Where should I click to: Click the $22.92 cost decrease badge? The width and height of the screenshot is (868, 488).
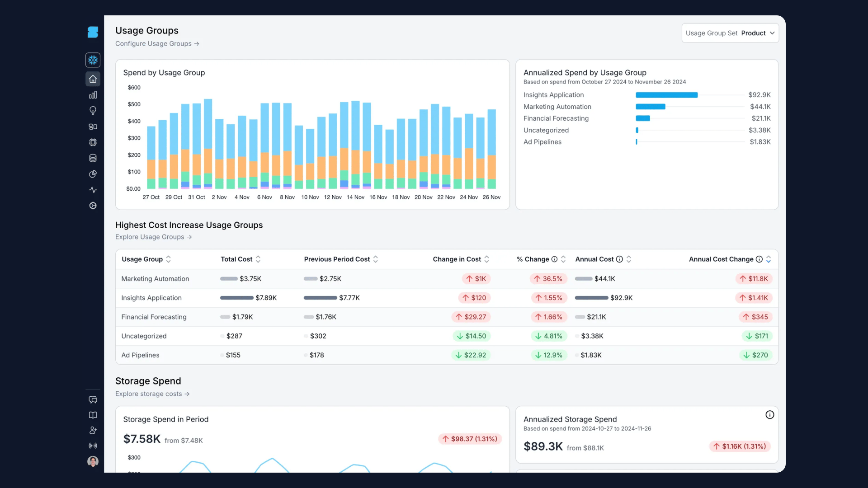[x=471, y=355]
